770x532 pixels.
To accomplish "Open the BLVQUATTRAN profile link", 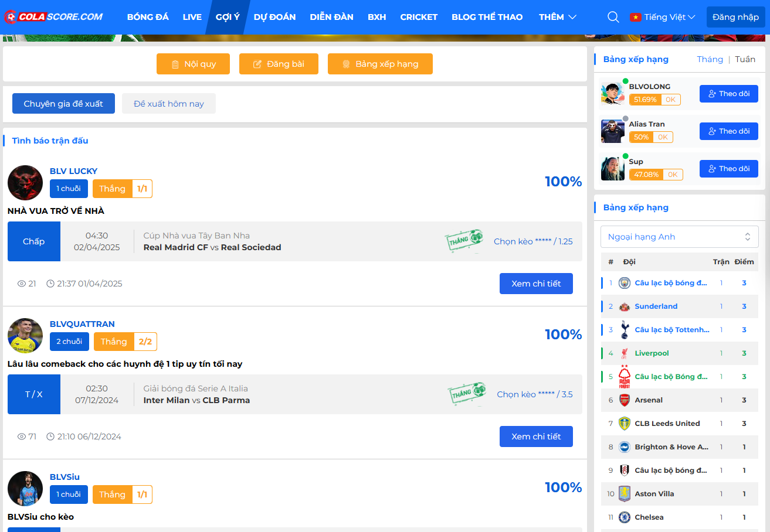I will click(82, 324).
